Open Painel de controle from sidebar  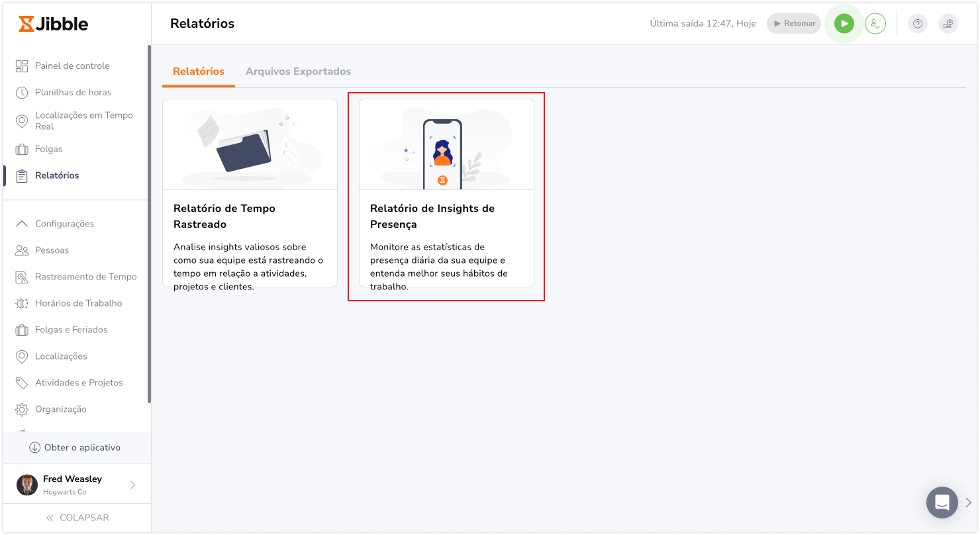[72, 66]
